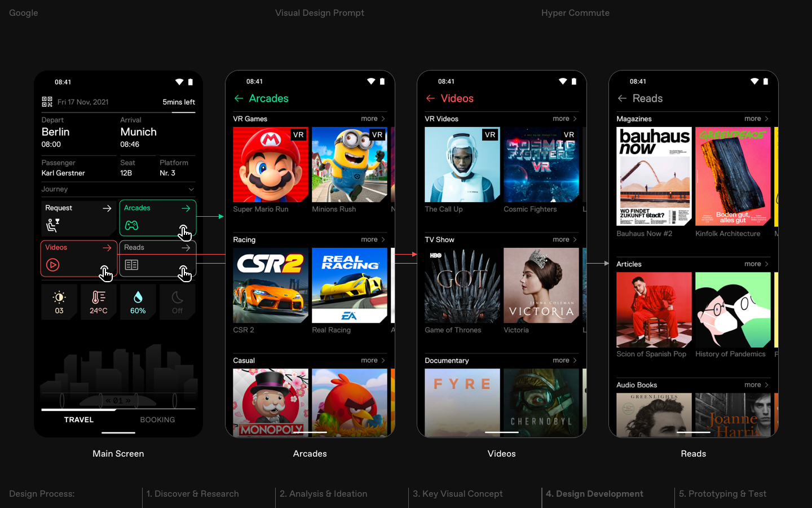812x508 pixels.
Task: Tap the Videos play icon on Main Screen
Action: pos(52,265)
